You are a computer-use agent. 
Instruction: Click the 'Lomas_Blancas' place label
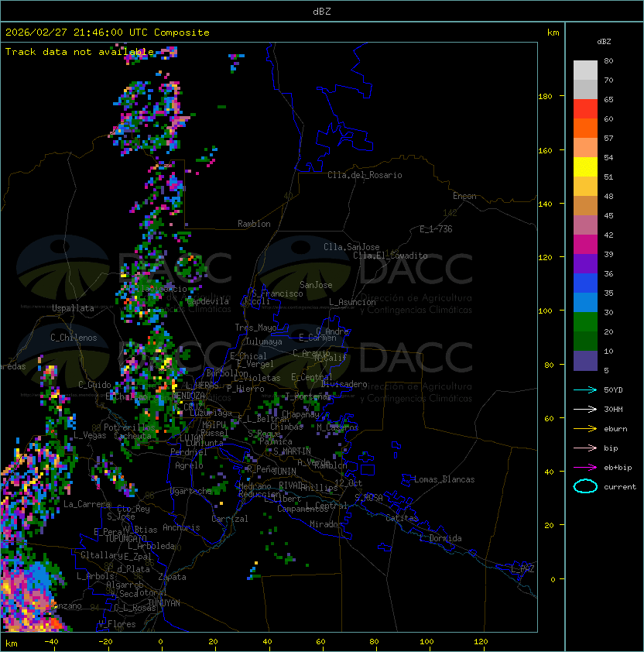pyautogui.click(x=444, y=479)
